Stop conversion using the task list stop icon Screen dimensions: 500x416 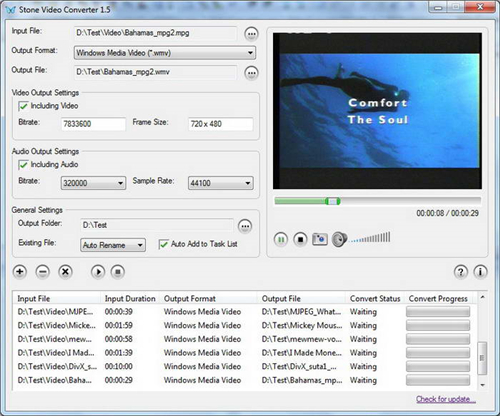click(x=118, y=272)
